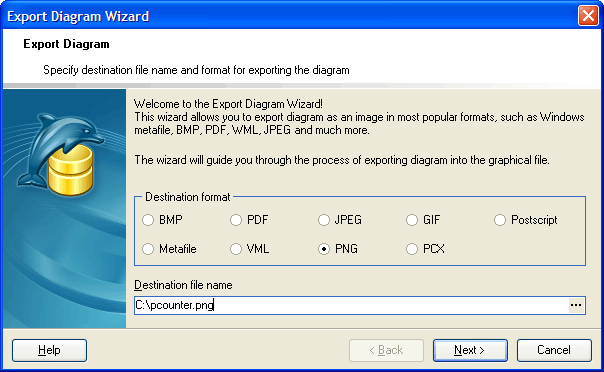Click the Export Diagram Wizard title bar

click(289, 16)
